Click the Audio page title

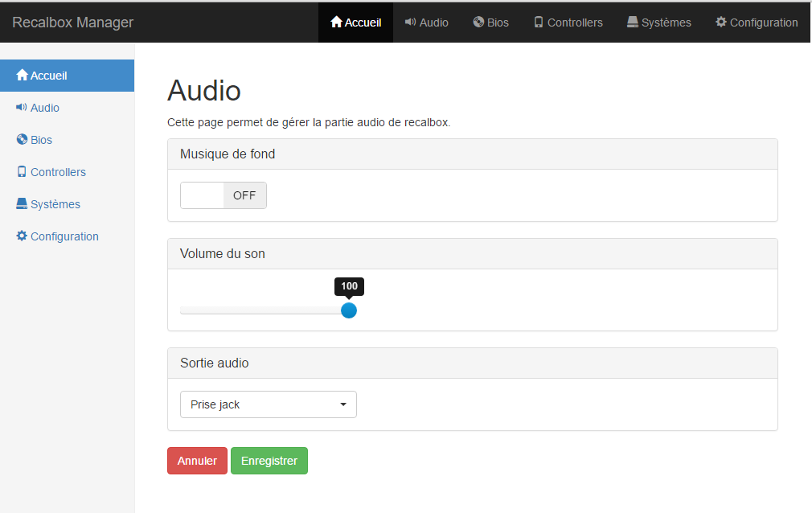(204, 91)
